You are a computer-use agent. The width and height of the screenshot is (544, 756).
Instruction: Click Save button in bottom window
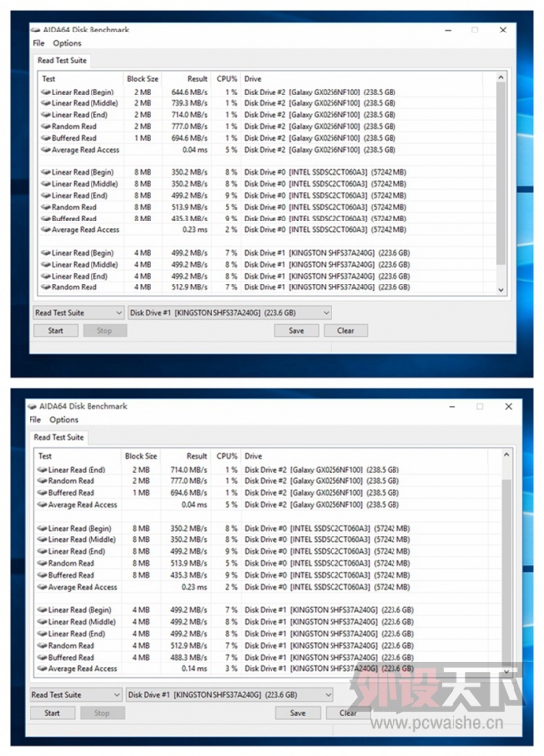(298, 713)
